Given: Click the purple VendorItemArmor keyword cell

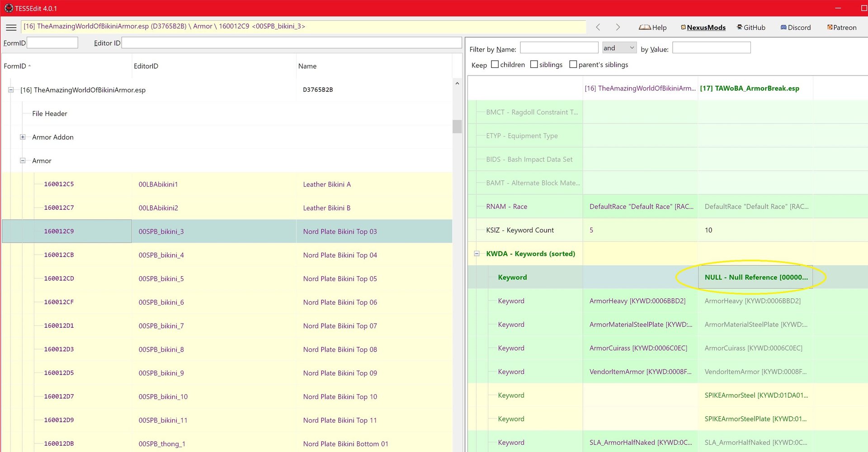Looking at the screenshot, I should 640,372.
